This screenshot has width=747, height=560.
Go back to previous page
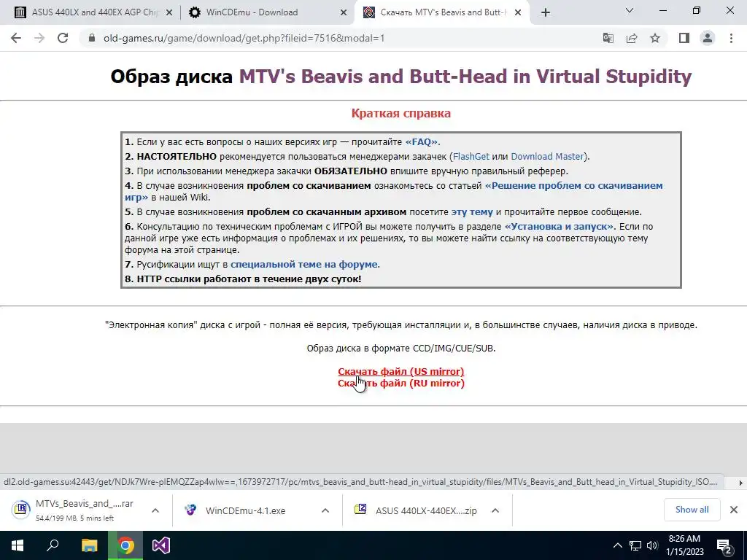[16, 38]
